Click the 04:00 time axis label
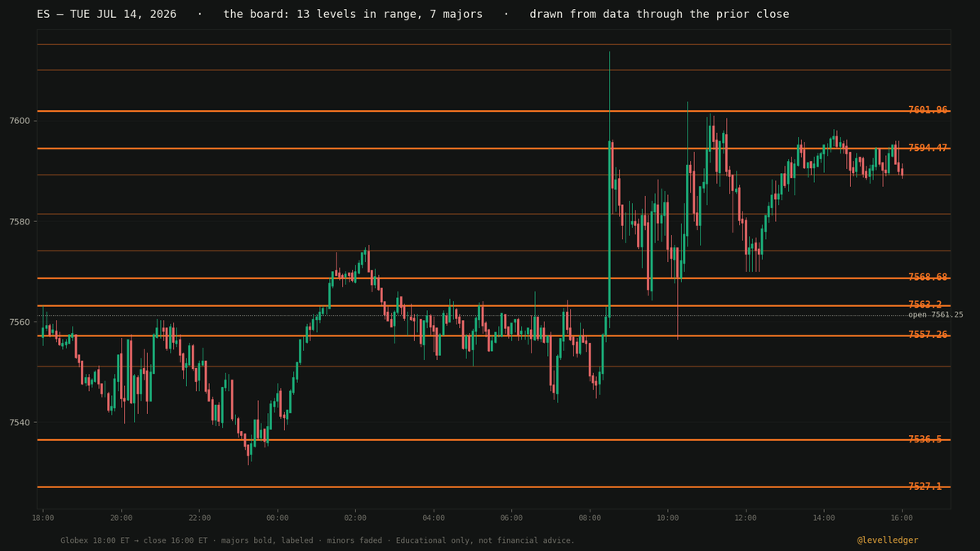Image resolution: width=980 pixels, height=551 pixels. click(x=434, y=518)
